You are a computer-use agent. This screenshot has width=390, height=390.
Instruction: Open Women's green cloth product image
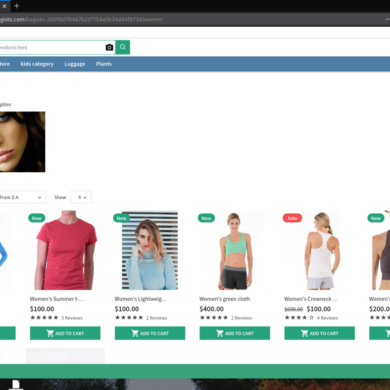pyautogui.click(x=235, y=251)
